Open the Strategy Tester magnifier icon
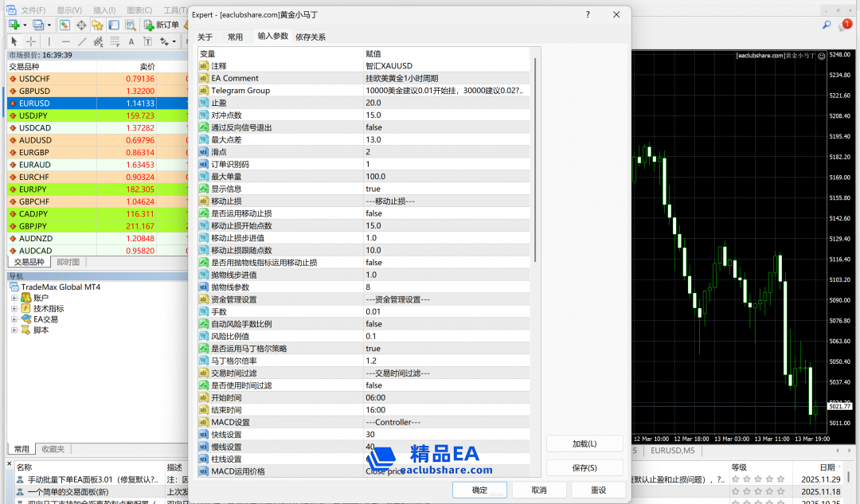The width and height of the screenshot is (860, 504). pyautogui.click(x=129, y=25)
